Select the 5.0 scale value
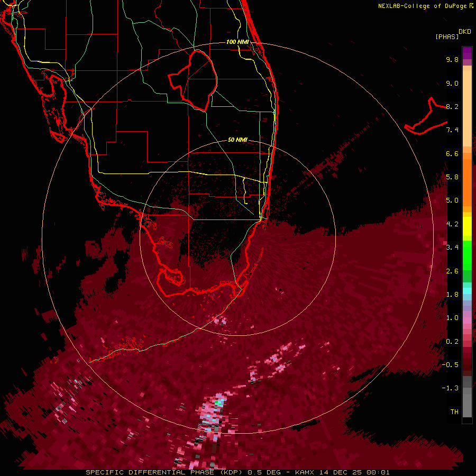The width and height of the screenshot is (476, 476). [x=452, y=200]
